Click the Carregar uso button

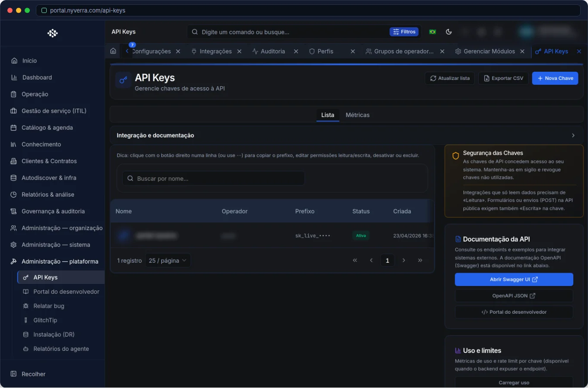tap(514, 382)
